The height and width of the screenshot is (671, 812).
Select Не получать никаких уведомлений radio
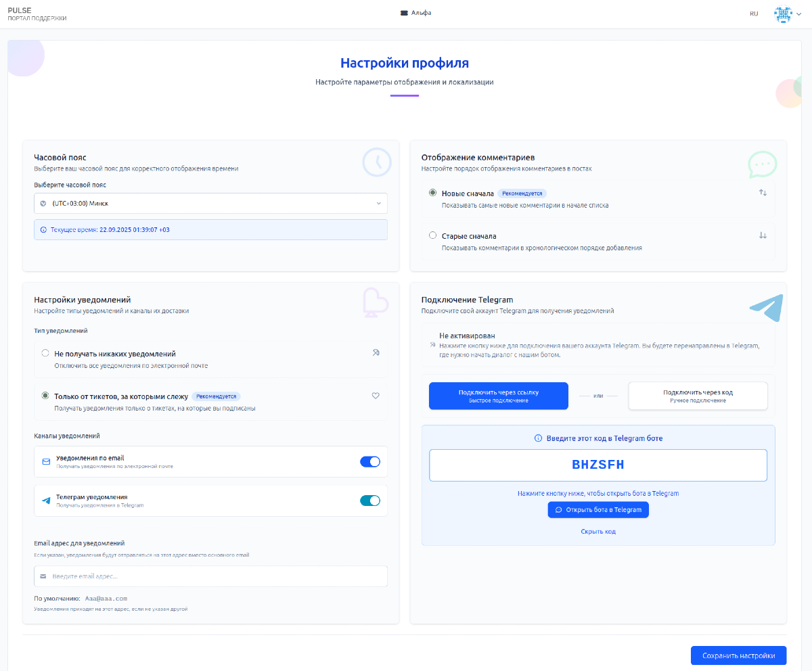pyautogui.click(x=45, y=353)
